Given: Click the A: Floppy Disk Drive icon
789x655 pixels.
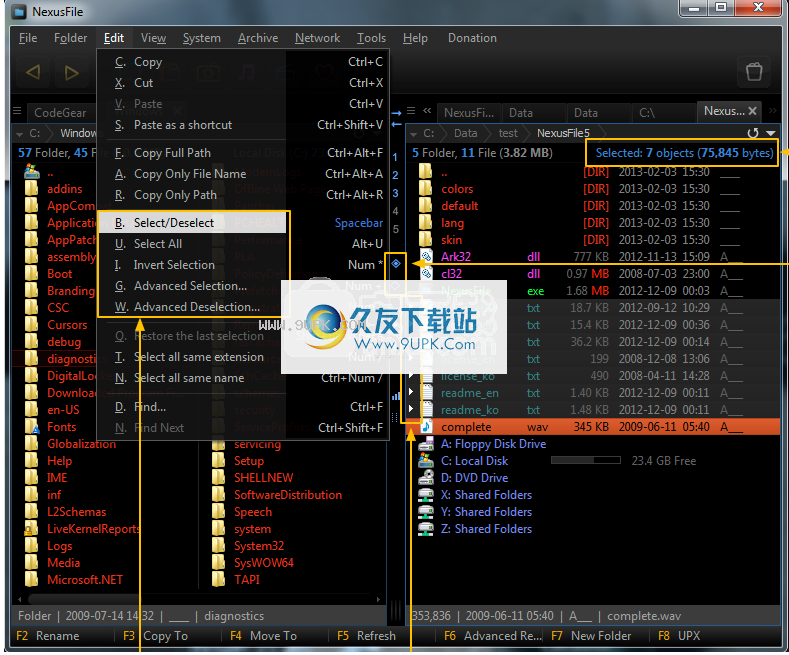Looking at the screenshot, I should [x=426, y=444].
